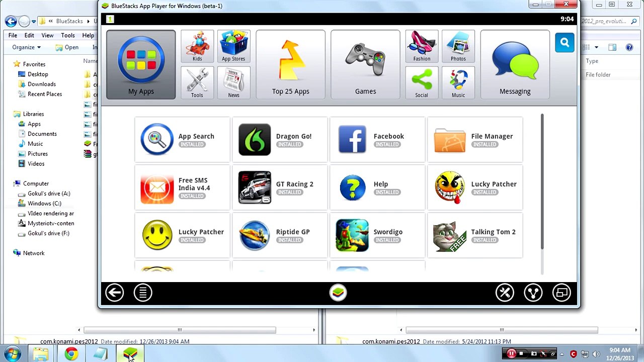
Task: Select Windows (C:) drive
Action: [44, 203]
